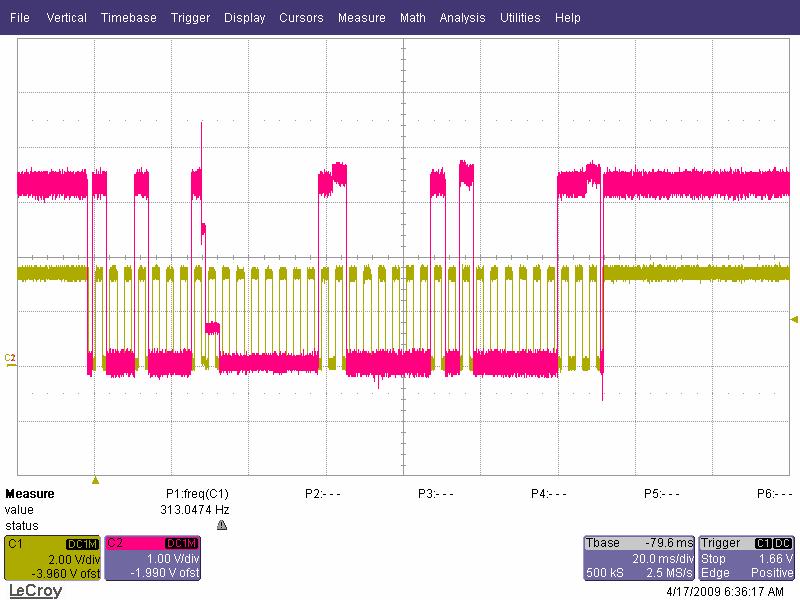Click the value row label
This screenshot has width=800, height=600.
[x=19, y=510]
